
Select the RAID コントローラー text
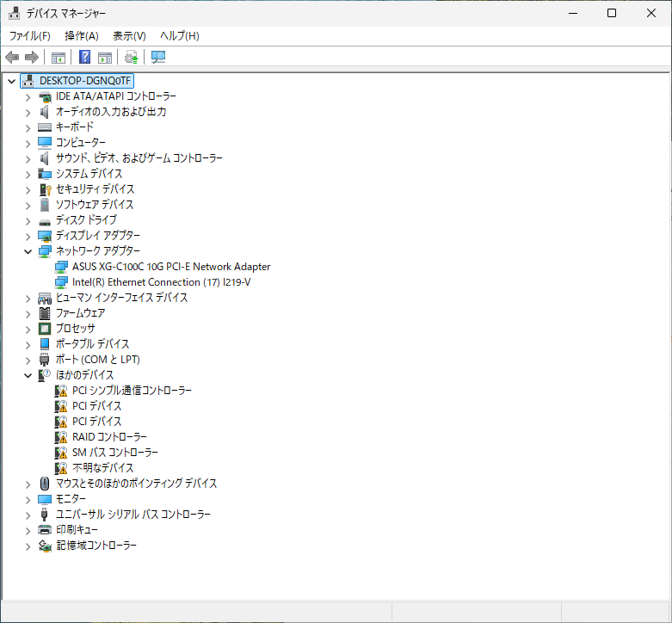pos(110,436)
